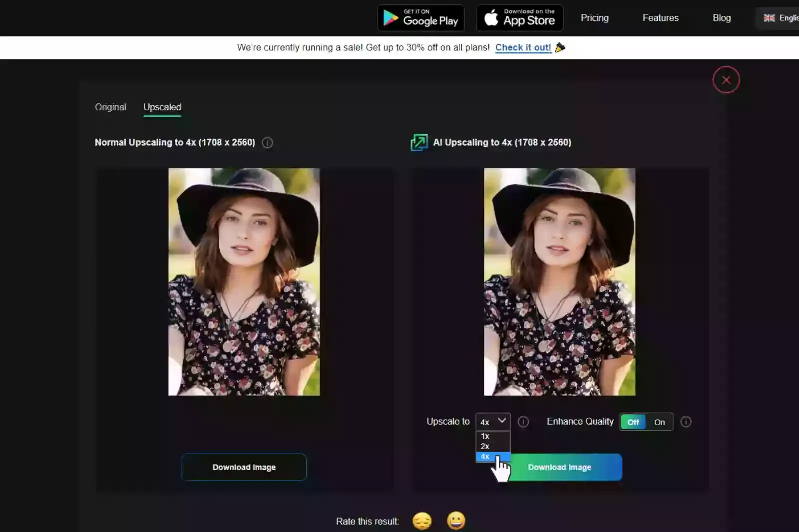Set Enhance Quality to Off
The image size is (799, 532).
click(x=633, y=422)
